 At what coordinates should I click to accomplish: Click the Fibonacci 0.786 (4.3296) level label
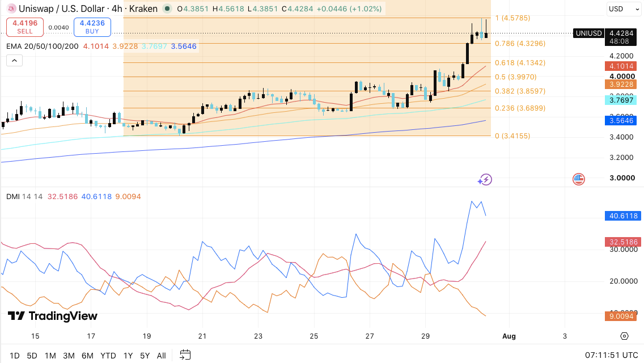pyautogui.click(x=520, y=44)
